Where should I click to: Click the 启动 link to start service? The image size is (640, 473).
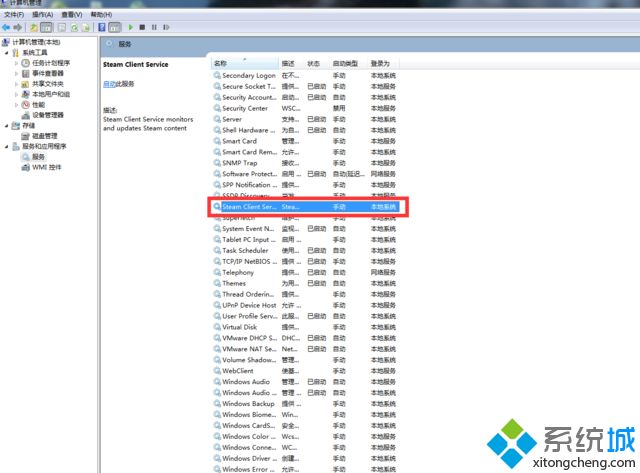coord(109,84)
